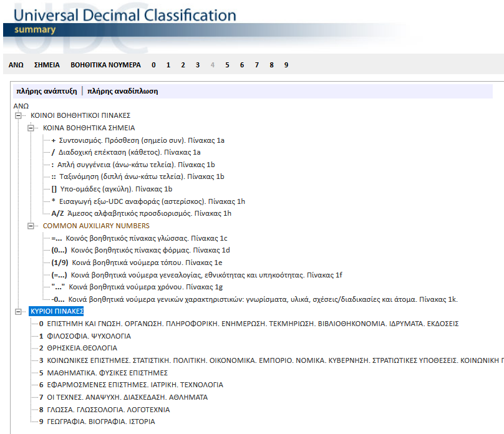Screen dimensions: 504x434
Task: Open the ΣΗΜΕΙΑ navigation item
Action: 47,65
